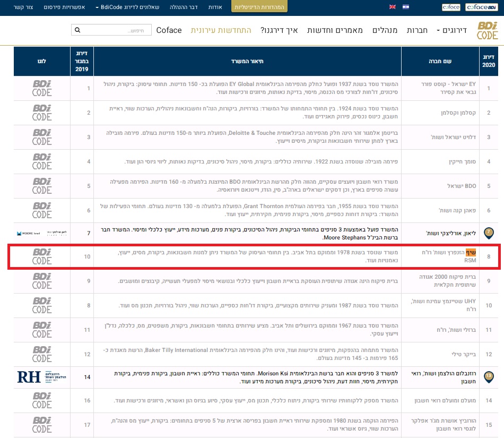Click the gold rank 13 badge marker

489,376
